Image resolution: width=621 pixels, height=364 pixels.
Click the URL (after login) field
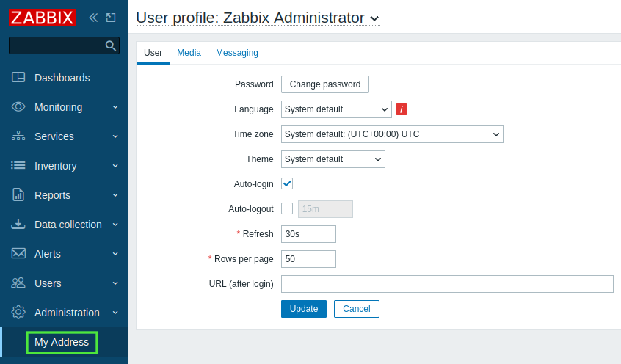pyautogui.click(x=447, y=284)
